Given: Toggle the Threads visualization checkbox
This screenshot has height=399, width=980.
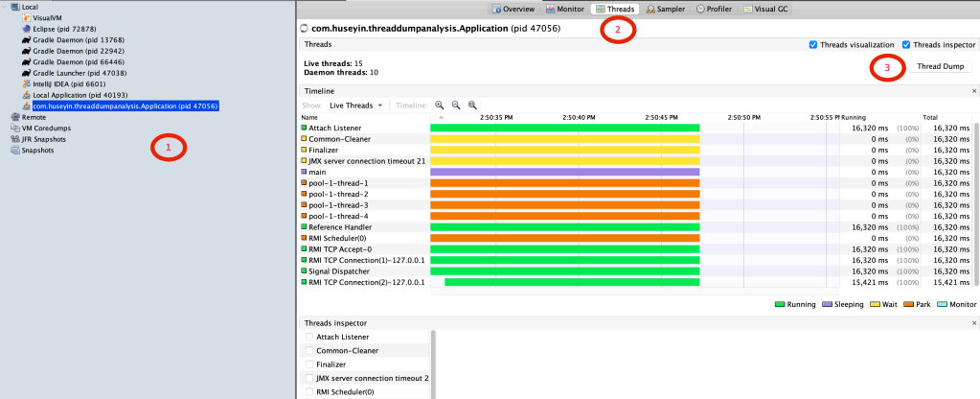Looking at the screenshot, I should click(x=813, y=44).
